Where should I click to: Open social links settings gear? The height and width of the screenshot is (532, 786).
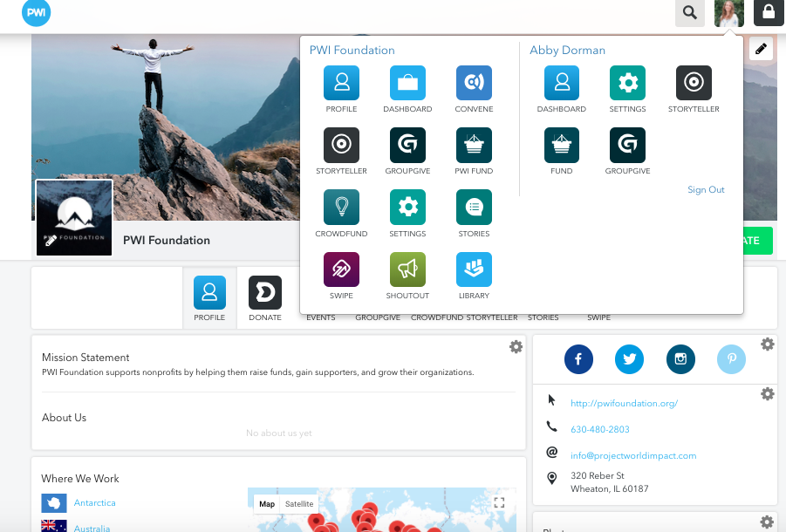pyautogui.click(x=767, y=344)
